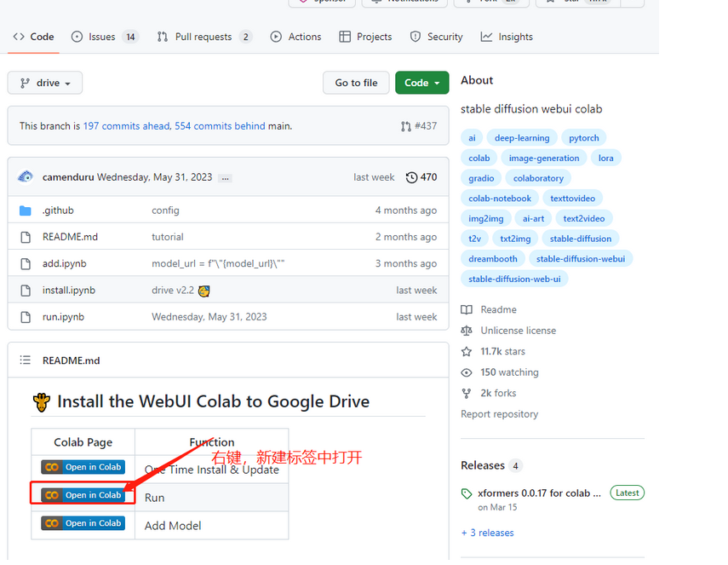Select the 't2v' topic tag
The width and height of the screenshot is (728, 565).
coord(474,239)
